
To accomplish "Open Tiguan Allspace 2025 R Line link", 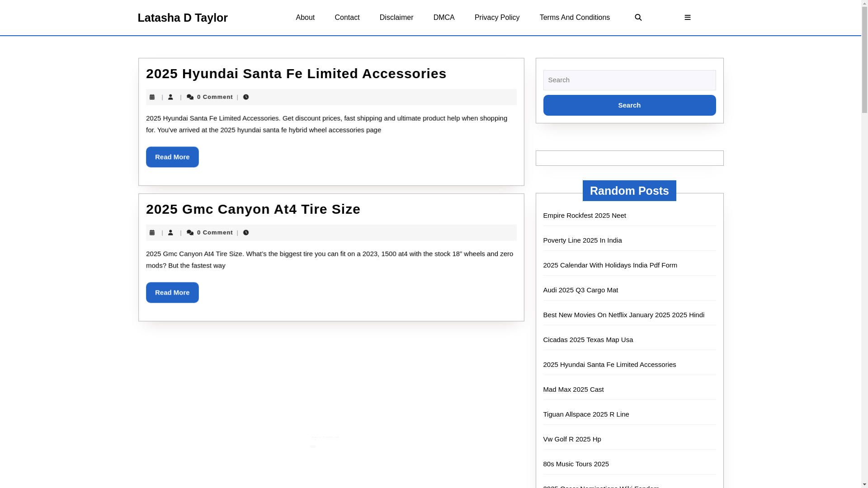I will click(586, 414).
